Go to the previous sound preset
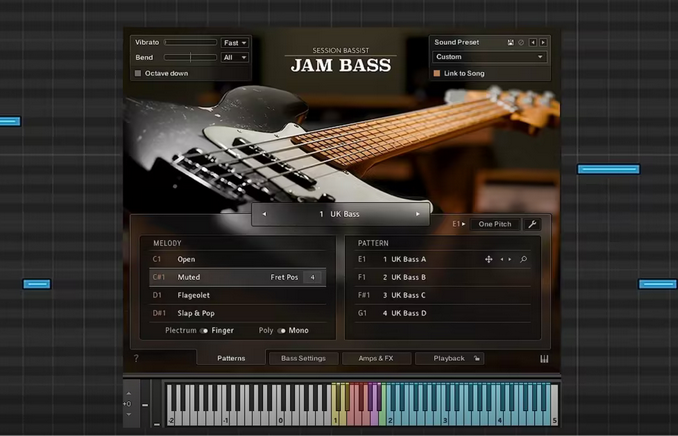 (x=533, y=42)
